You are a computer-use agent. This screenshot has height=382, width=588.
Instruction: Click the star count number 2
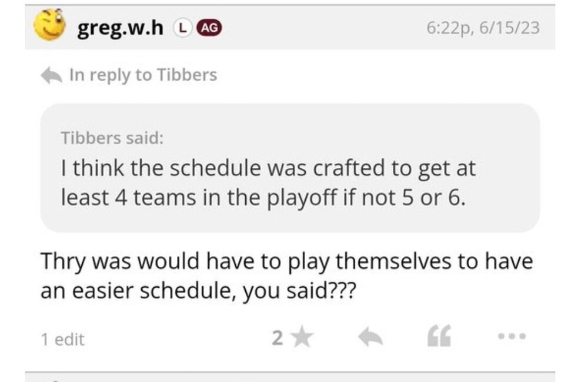click(278, 337)
